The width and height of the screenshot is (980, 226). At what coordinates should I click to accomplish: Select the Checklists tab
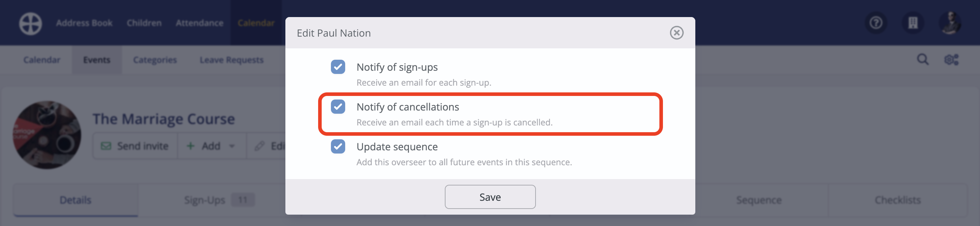click(897, 200)
